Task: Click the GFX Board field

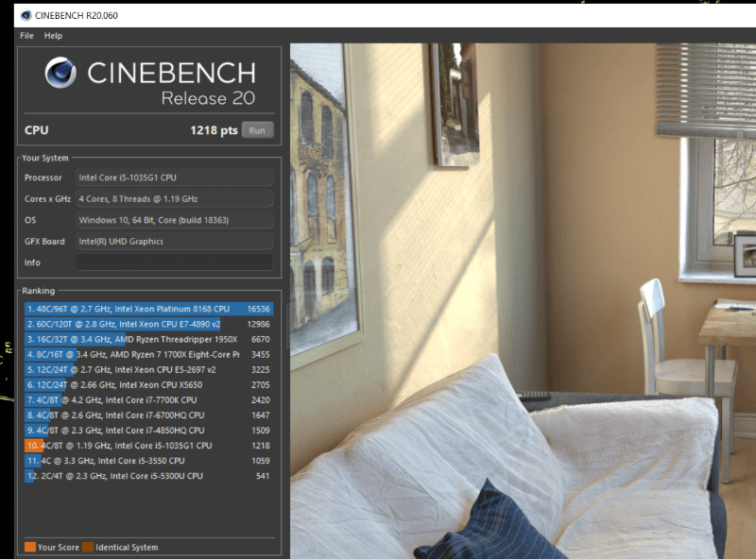Action: 174,242
